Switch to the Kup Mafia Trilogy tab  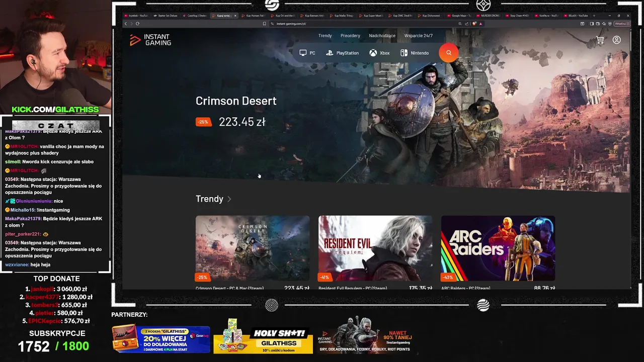coord(342,16)
